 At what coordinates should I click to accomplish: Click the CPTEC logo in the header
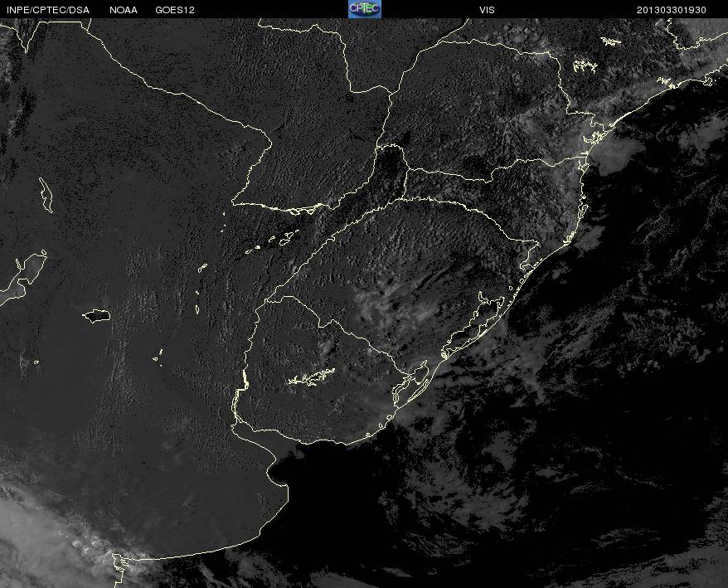[x=365, y=9]
